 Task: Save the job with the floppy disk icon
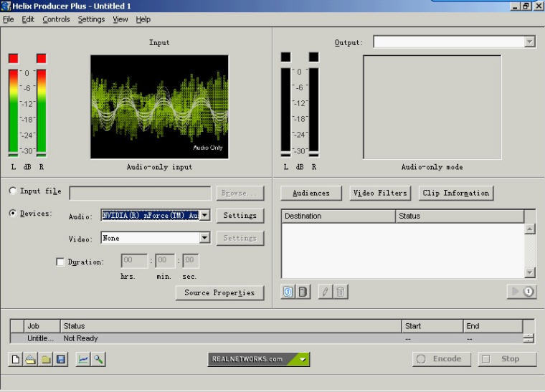tap(61, 359)
